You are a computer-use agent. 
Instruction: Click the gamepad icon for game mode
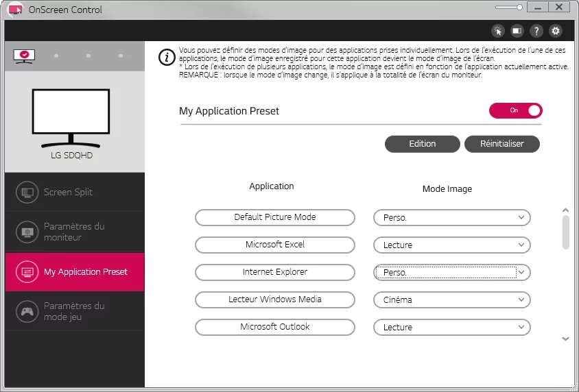pos(27,311)
